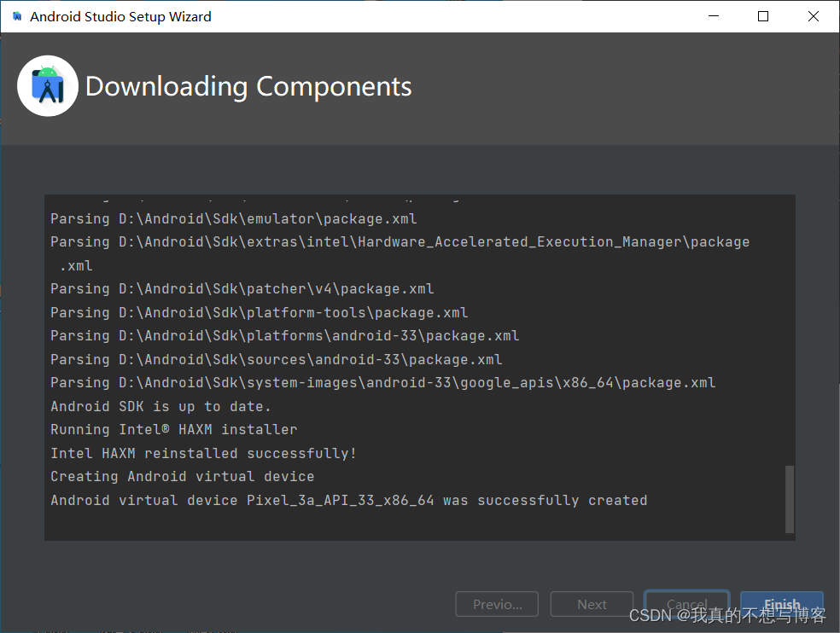Click log line 'Intel HAXM reinstalled successfully!'
This screenshot has height=633, width=840.
[x=203, y=453]
